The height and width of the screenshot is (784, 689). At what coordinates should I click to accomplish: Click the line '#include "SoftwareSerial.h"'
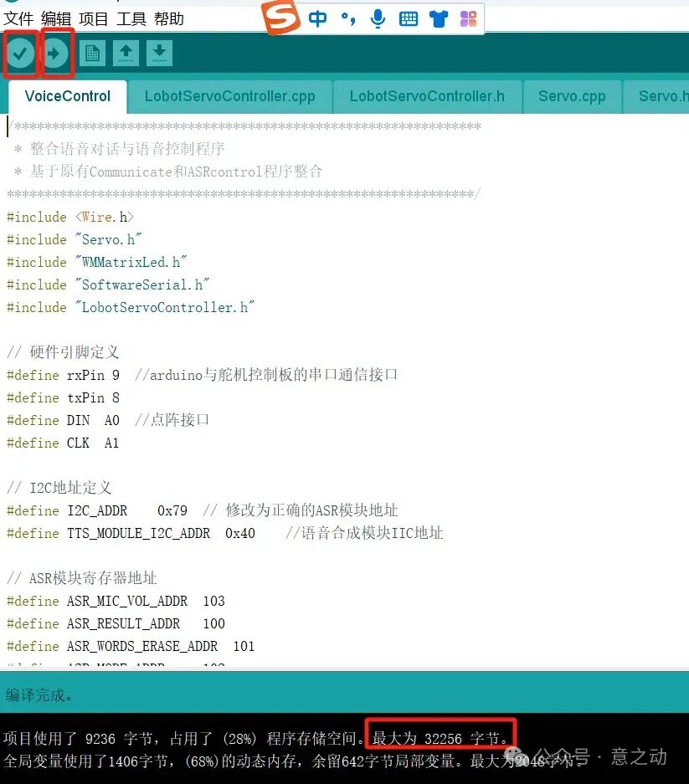(108, 285)
